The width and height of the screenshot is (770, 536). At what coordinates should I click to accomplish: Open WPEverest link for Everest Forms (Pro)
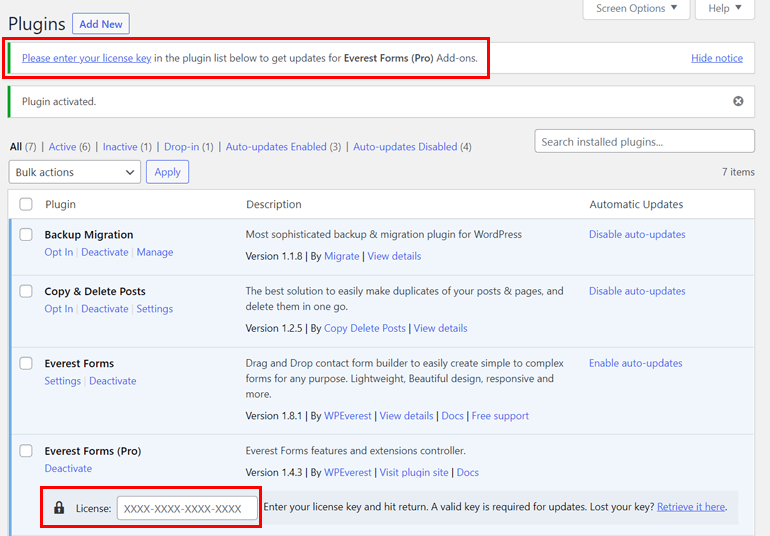pyautogui.click(x=348, y=472)
